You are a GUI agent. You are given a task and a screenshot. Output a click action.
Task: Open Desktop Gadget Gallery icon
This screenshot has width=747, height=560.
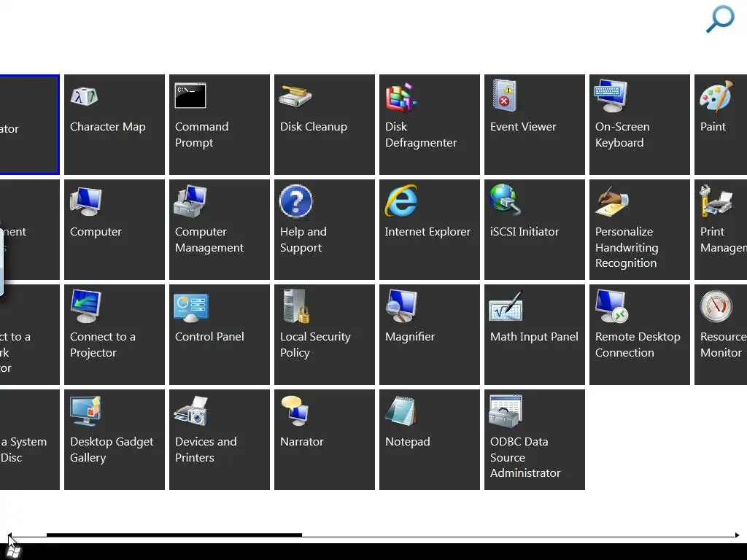point(86,411)
